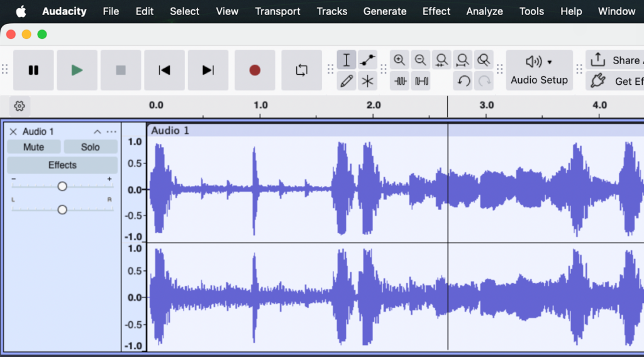Image resolution: width=644 pixels, height=357 pixels.
Task: Toggle Mute on Audio 1 track
Action: pos(34,147)
